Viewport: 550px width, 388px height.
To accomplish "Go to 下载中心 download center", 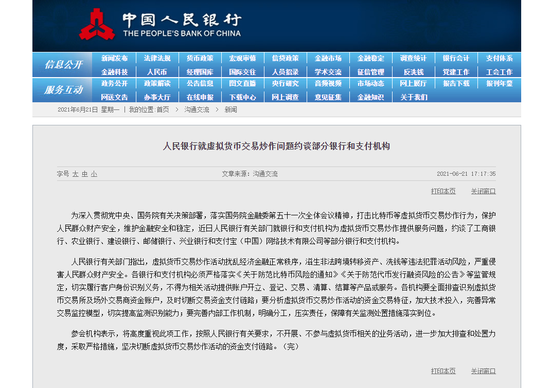I will (x=243, y=97).
